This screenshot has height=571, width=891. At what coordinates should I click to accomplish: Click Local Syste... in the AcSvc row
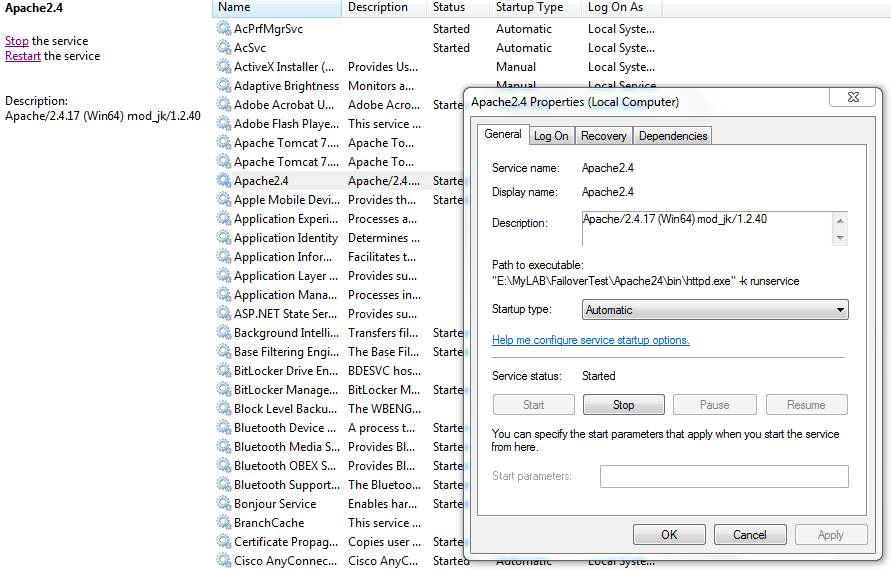pos(621,48)
